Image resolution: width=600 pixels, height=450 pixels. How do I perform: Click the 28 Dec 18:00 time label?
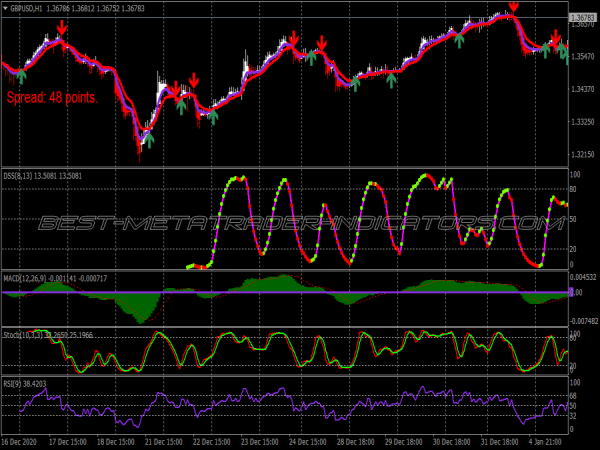point(355,442)
